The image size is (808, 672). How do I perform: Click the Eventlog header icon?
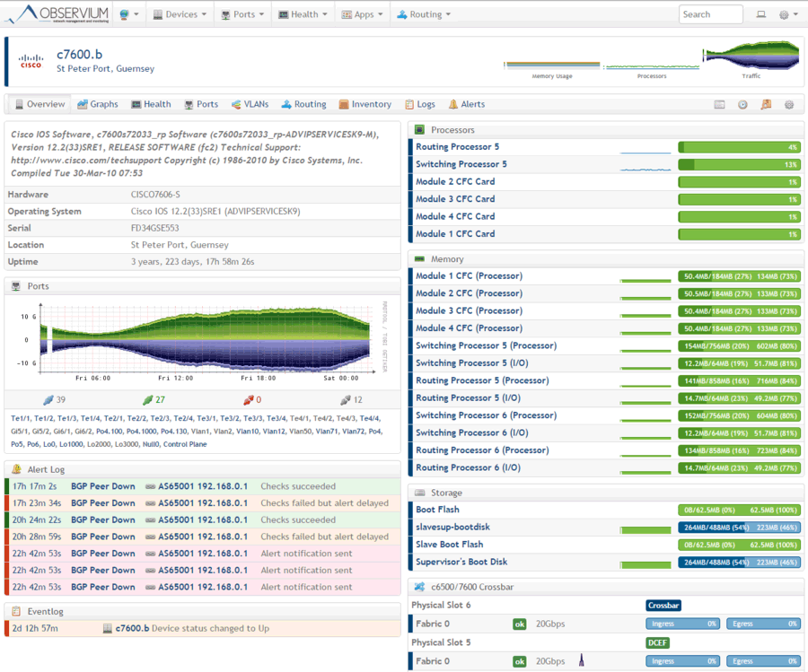16,611
